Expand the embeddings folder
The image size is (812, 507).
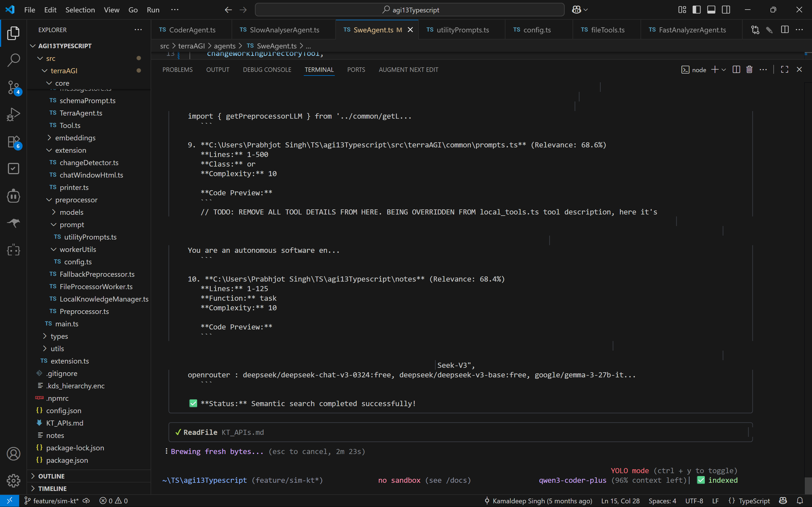pos(75,138)
